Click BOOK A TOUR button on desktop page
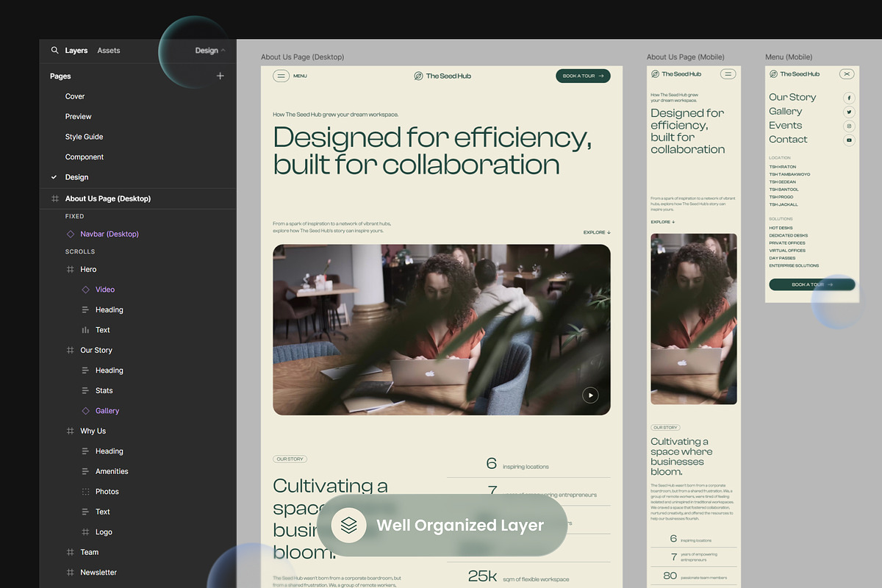 tap(583, 76)
